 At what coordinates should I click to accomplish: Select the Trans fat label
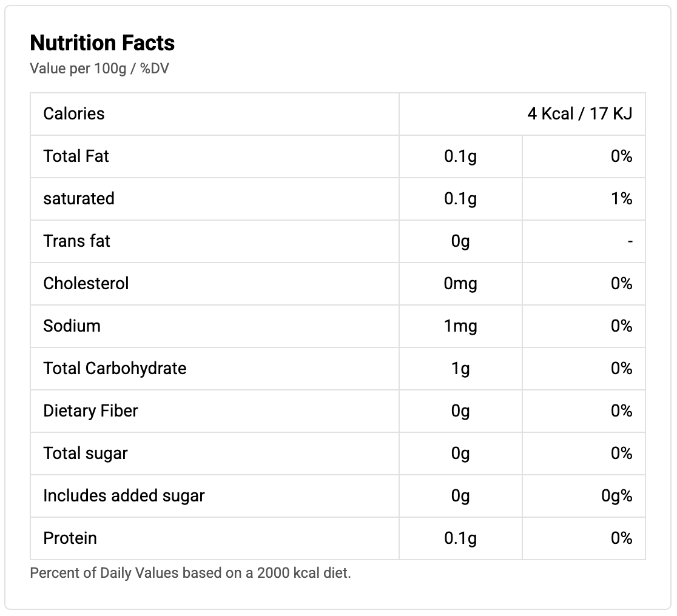pos(76,241)
